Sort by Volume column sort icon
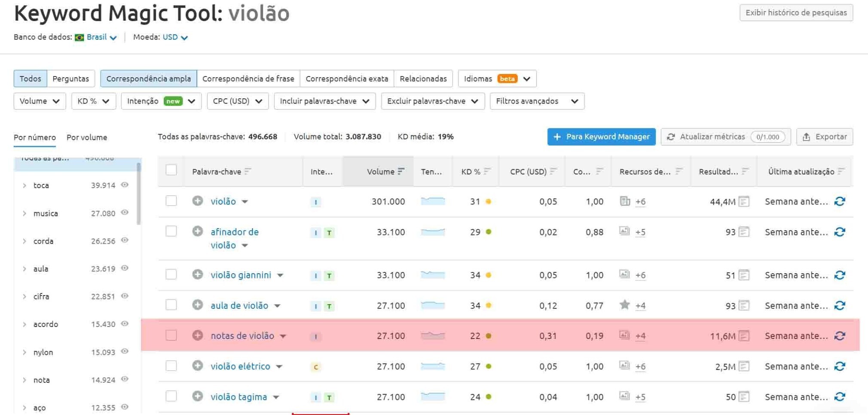Image resolution: width=868 pixels, height=415 pixels. (401, 171)
